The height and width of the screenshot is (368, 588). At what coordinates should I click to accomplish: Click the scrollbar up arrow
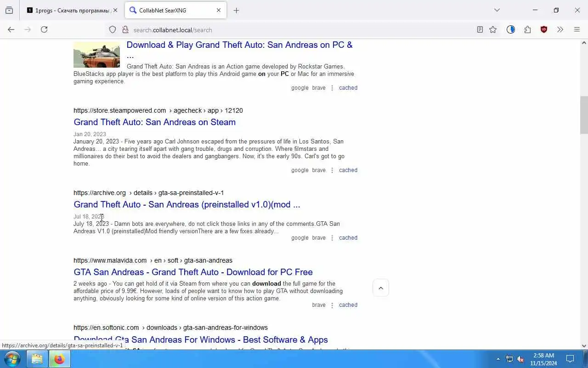click(x=584, y=43)
